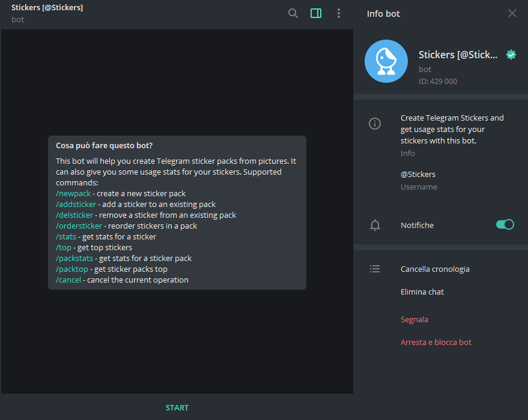Toggle the Notifiche switch off
Screen dimensions: 528x420
coord(505,224)
